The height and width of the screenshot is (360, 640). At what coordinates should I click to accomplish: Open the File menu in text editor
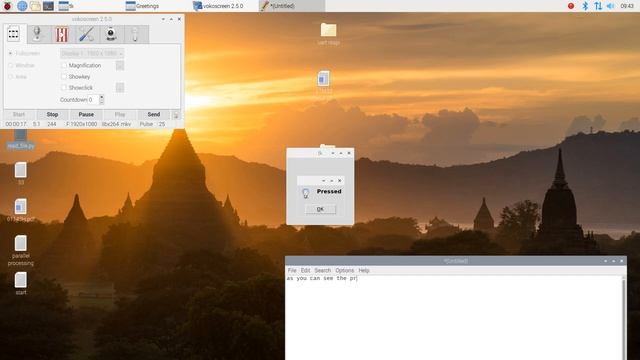[x=292, y=270]
